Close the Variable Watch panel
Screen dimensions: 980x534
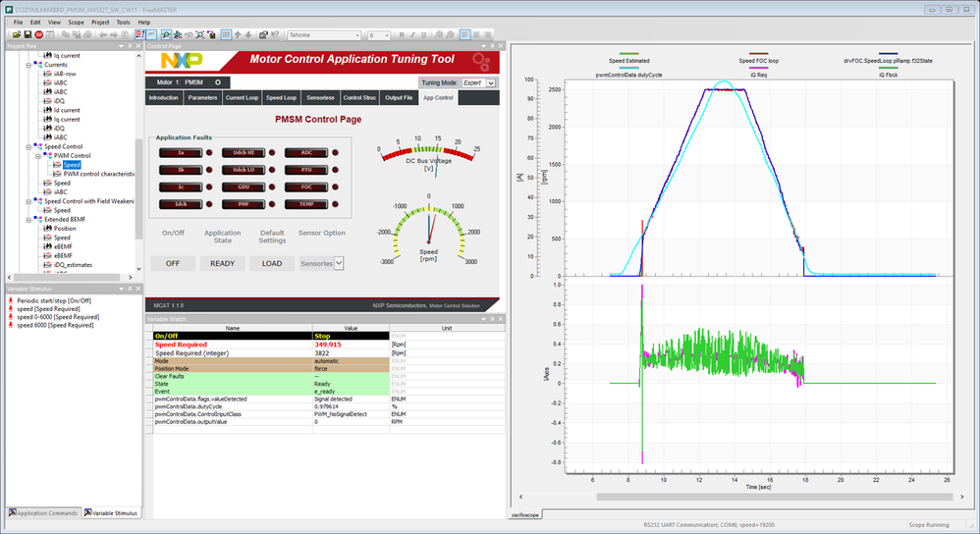tap(500, 319)
